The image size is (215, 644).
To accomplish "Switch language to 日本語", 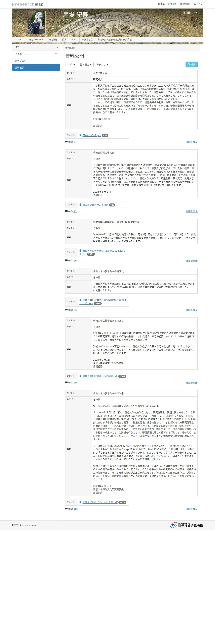I will (161, 4).
